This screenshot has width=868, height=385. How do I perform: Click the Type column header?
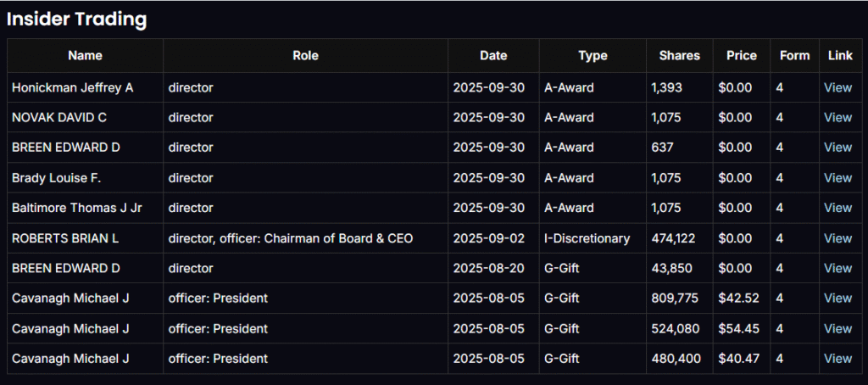coord(593,56)
